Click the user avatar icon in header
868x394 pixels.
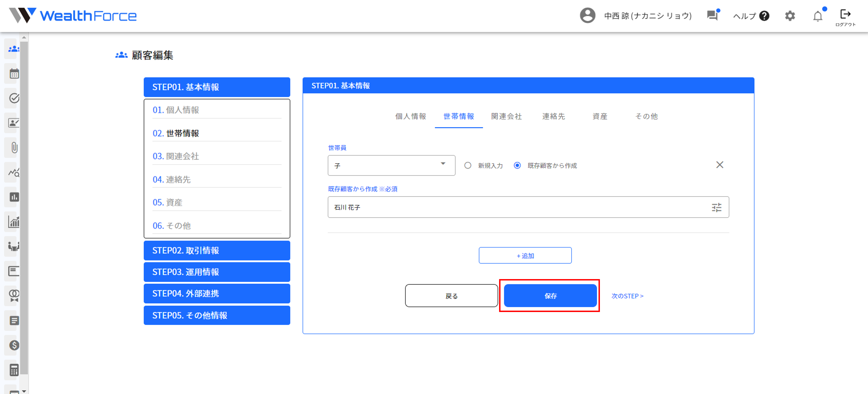pyautogui.click(x=587, y=16)
